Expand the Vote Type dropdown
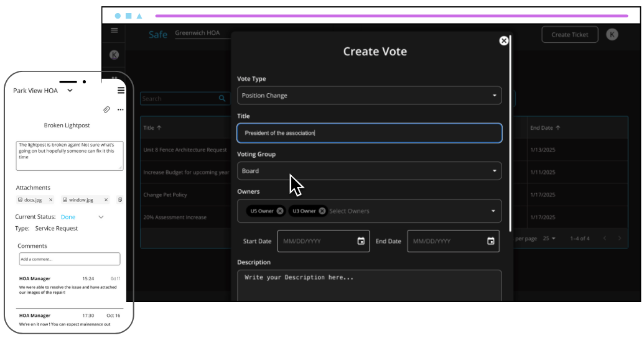This screenshot has height=338, width=644. (495, 96)
